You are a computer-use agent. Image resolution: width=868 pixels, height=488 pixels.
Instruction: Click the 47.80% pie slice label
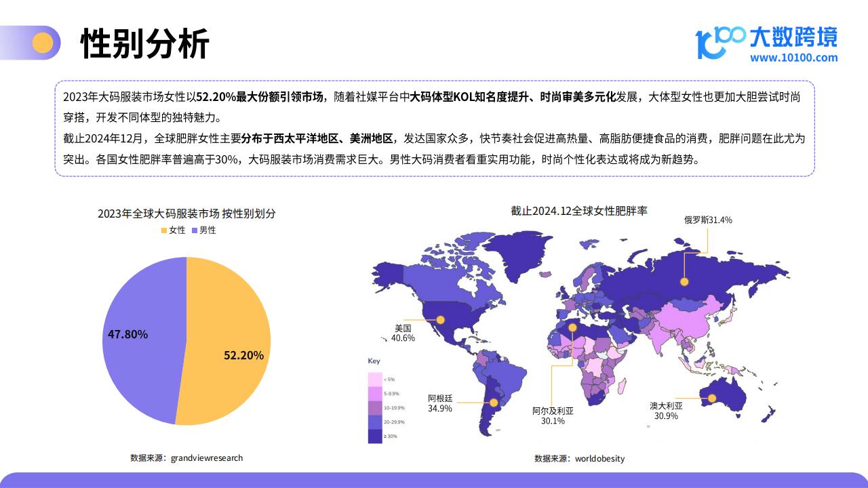tap(127, 334)
